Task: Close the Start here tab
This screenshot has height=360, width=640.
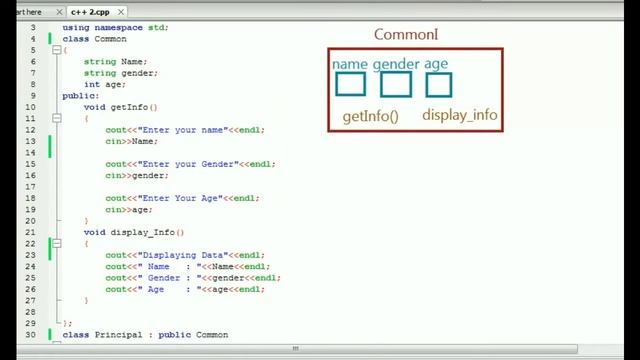Action: [59, 12]
